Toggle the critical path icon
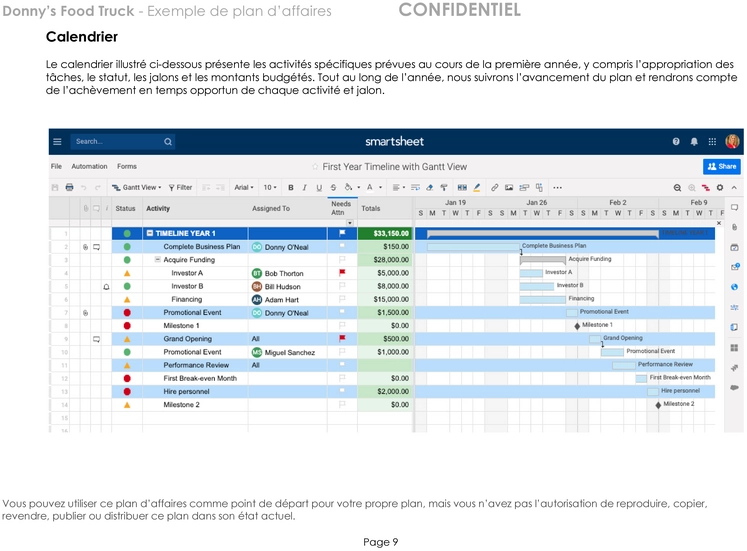747x551 pixels. 706,188
